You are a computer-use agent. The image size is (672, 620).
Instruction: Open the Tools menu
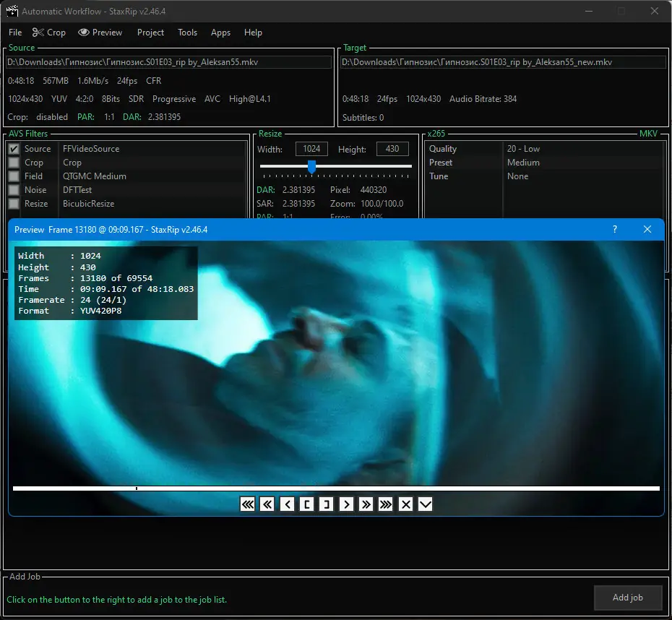tap(187, 33)
